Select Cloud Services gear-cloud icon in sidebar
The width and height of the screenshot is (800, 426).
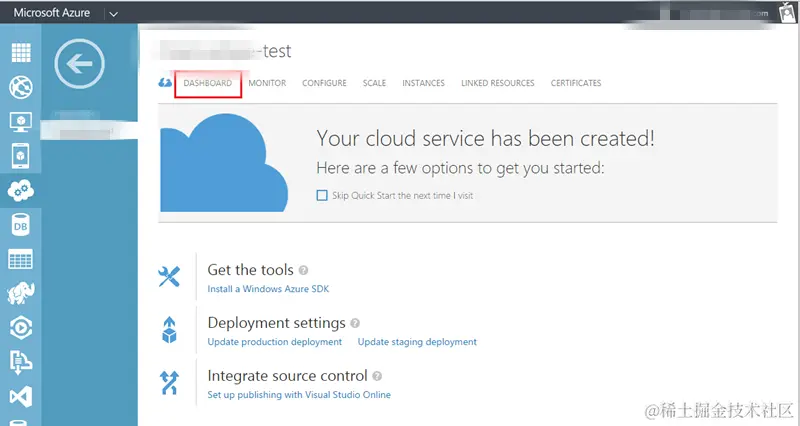coord(21,190)
